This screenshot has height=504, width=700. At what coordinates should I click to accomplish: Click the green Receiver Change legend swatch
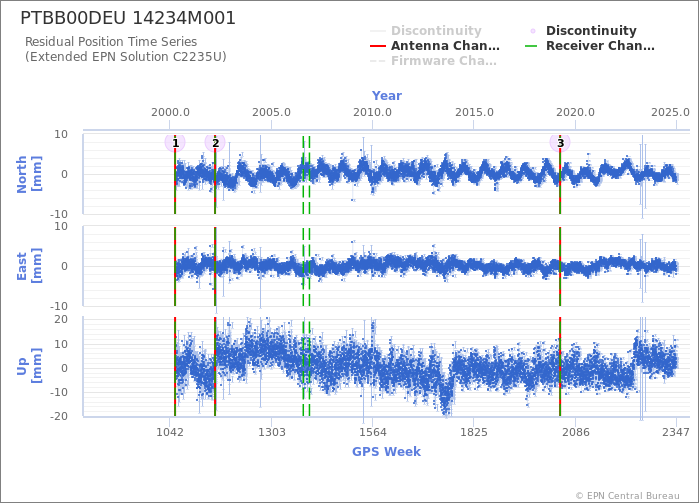[x=531, y=46]
